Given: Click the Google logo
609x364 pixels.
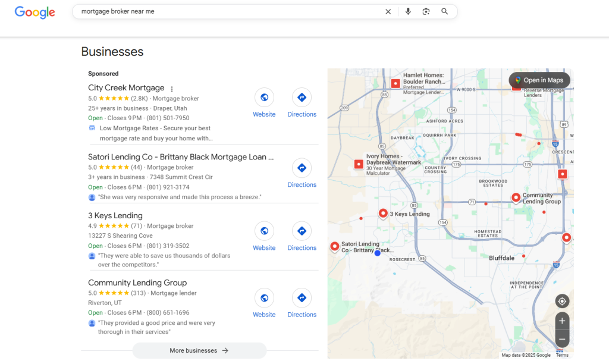Looking at the screenshot, I should [35, 12].
